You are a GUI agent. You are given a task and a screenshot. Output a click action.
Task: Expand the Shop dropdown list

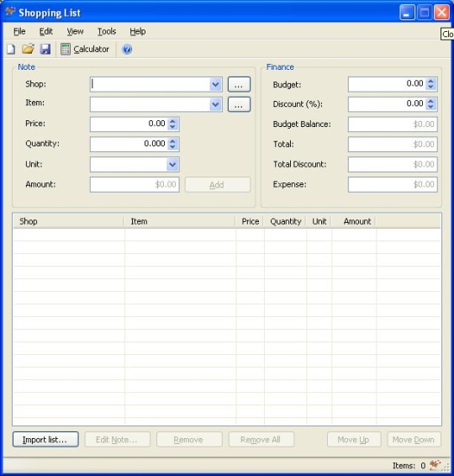[x=216, y=84]
